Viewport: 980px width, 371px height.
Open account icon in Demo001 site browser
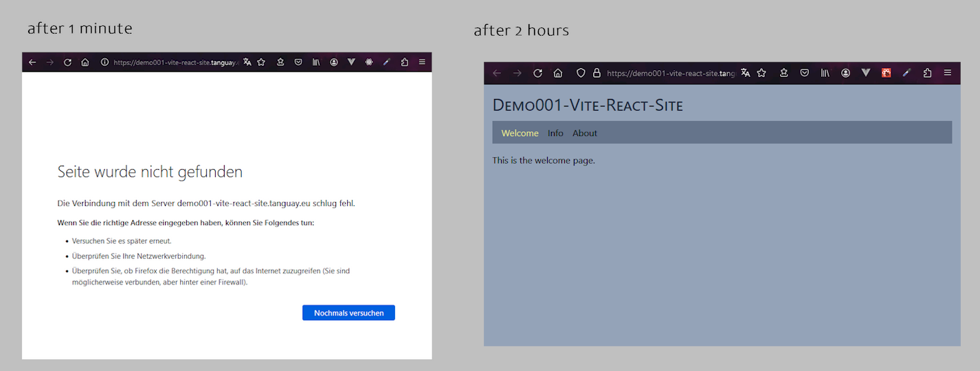(x=845, y=73)
